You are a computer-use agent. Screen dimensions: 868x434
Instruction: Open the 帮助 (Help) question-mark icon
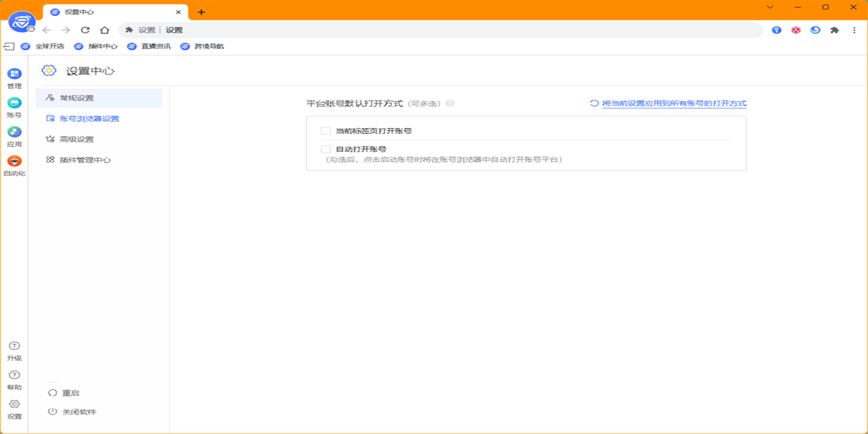click(14, 375)
